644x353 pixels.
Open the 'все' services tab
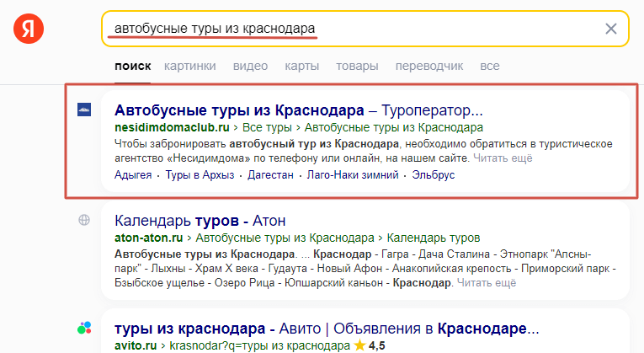point(490,67)
